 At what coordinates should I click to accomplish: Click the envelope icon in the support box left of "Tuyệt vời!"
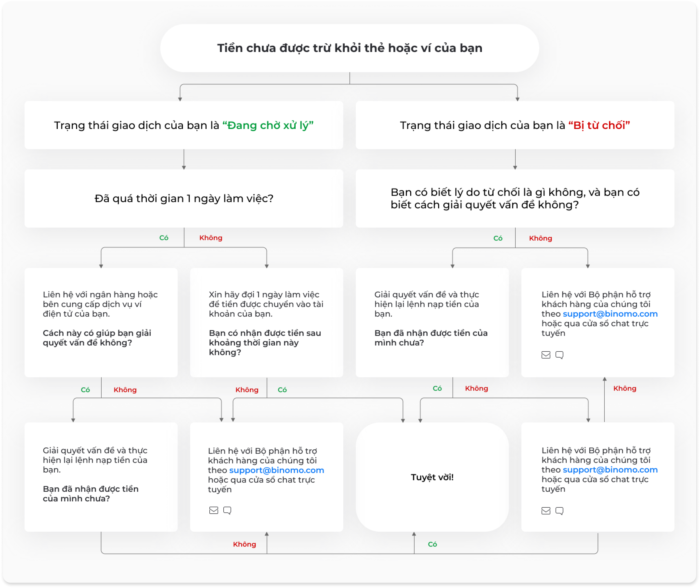coord(213,510)
